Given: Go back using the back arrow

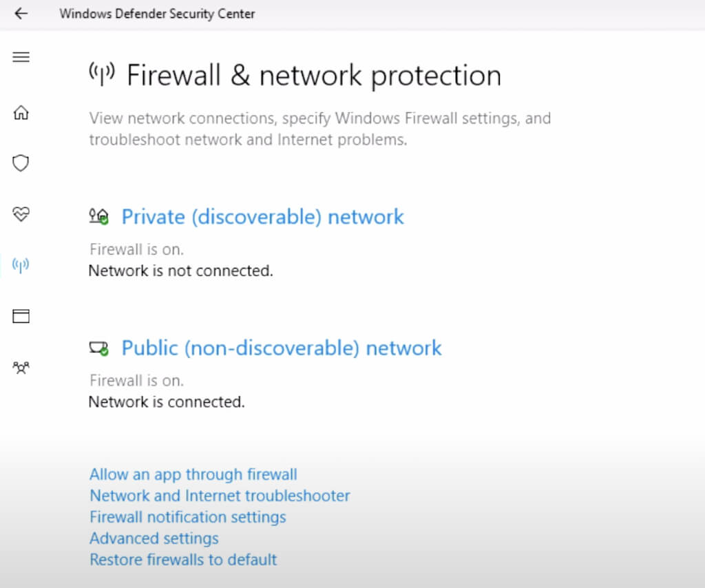Looking at the screenshot, I should (21, 13).
